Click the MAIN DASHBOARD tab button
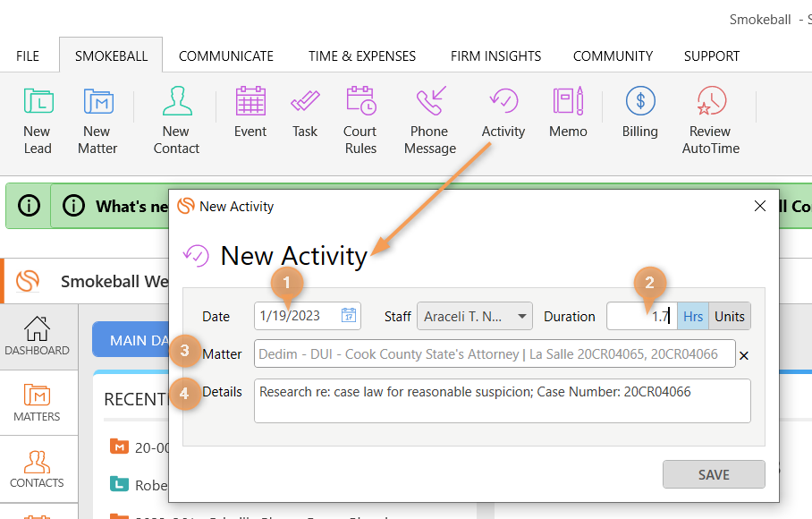Screen dimensions: 812x519 pyautogui.click(x=131, y=340)
